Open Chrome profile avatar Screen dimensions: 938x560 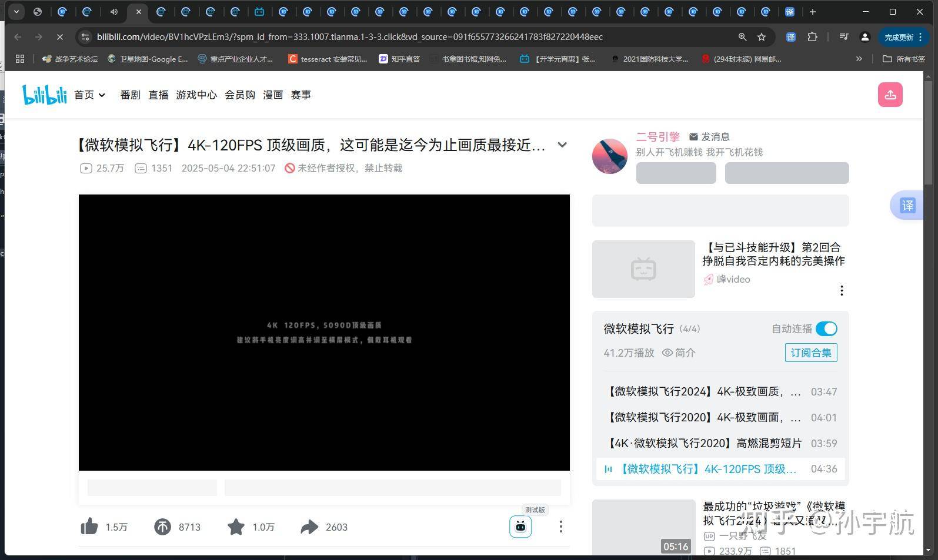(x=864, y=37)
